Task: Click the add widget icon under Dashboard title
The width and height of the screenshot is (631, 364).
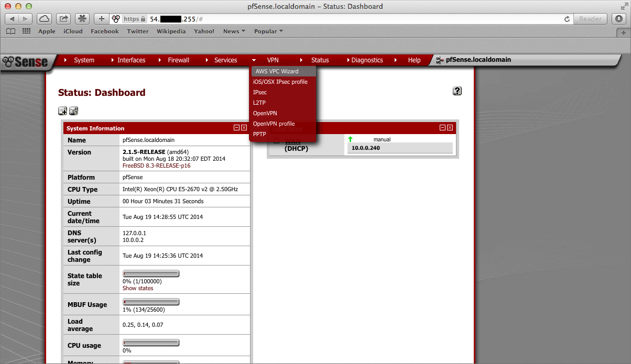Action: tap(62, 111)
